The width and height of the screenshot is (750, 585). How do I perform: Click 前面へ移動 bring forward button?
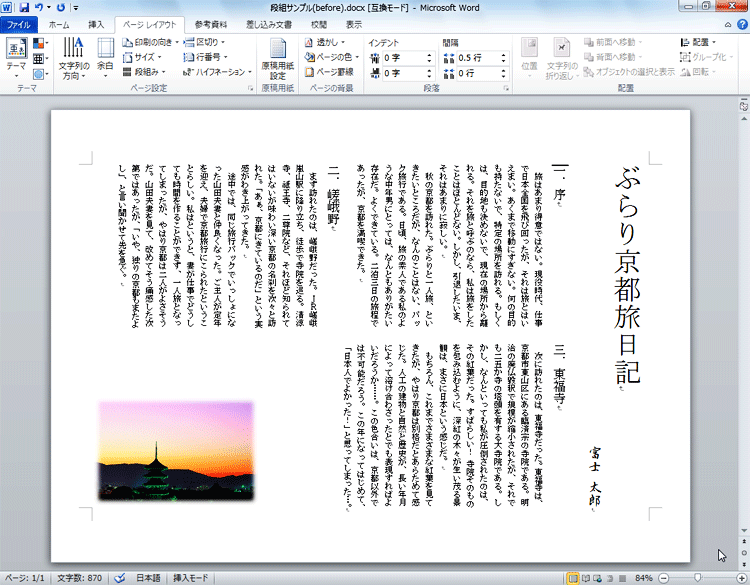click(x=613, y=43)
